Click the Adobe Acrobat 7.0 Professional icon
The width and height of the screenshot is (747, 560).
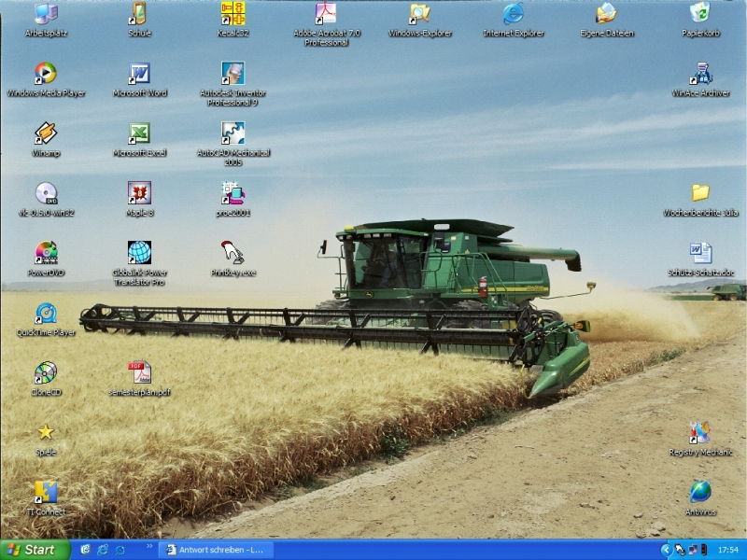[x=326, y=14]
